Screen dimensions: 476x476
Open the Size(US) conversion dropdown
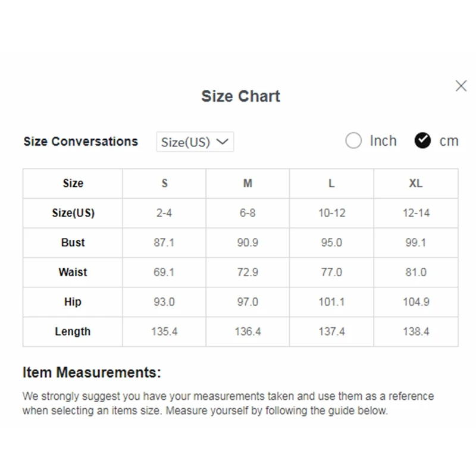pyautogui.click(x=195, y=142)
